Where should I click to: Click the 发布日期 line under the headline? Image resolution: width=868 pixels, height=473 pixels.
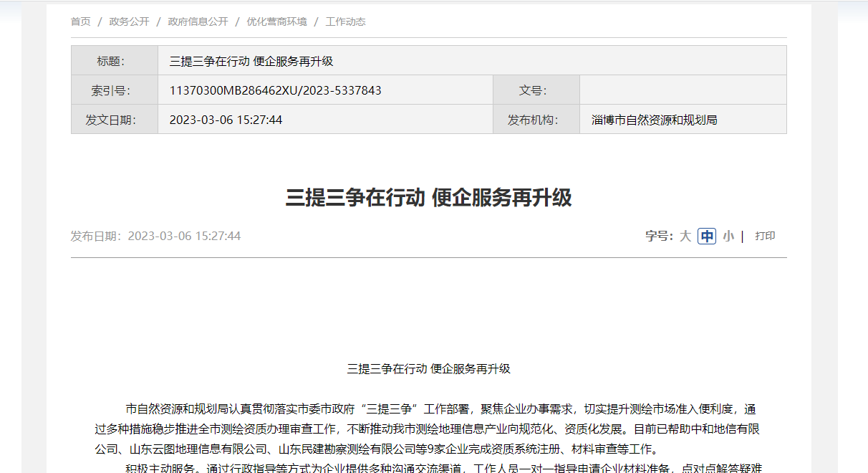155,236
